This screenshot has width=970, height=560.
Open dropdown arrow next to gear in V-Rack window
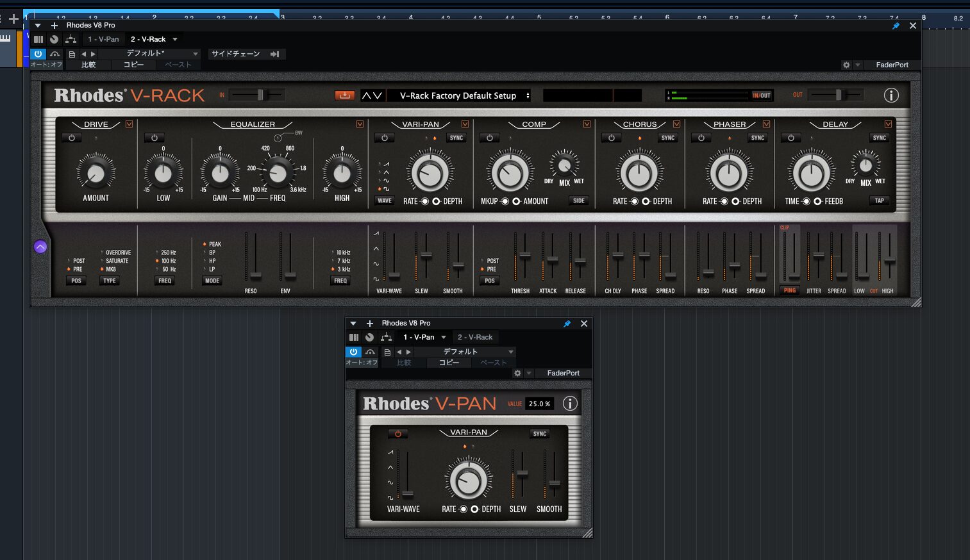coord(857,65)
